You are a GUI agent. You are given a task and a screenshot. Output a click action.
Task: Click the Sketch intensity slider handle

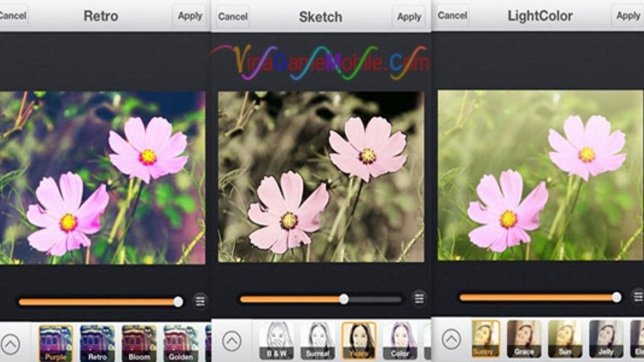coord(344,299)
